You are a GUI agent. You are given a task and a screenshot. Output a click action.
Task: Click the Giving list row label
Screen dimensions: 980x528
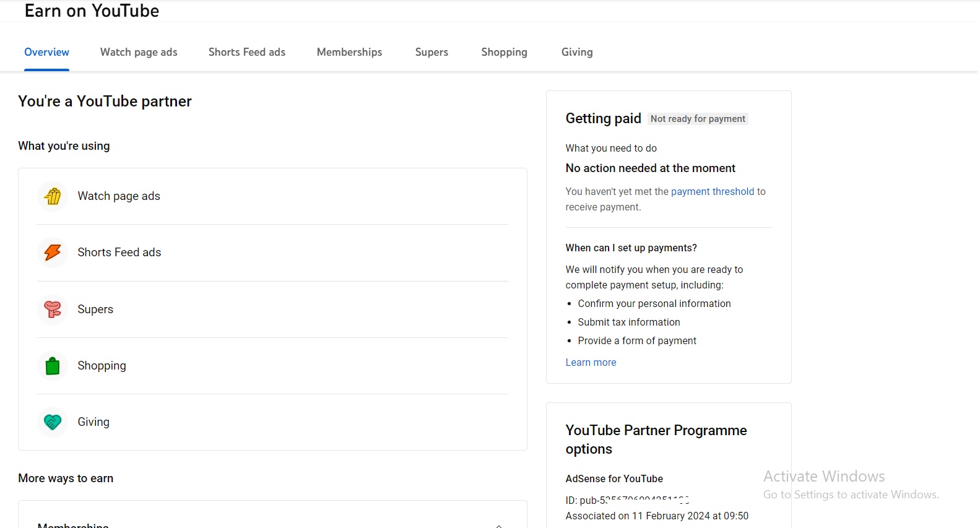[93, 422]
